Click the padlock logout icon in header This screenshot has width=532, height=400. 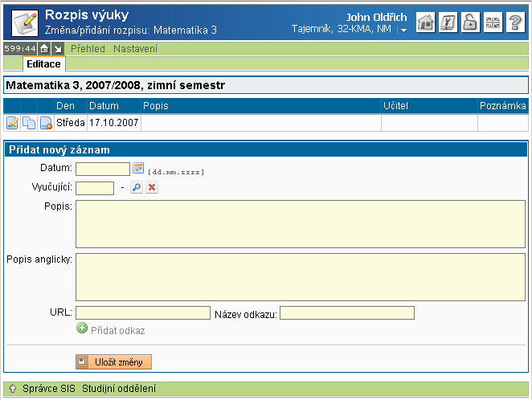click(472, 23)
